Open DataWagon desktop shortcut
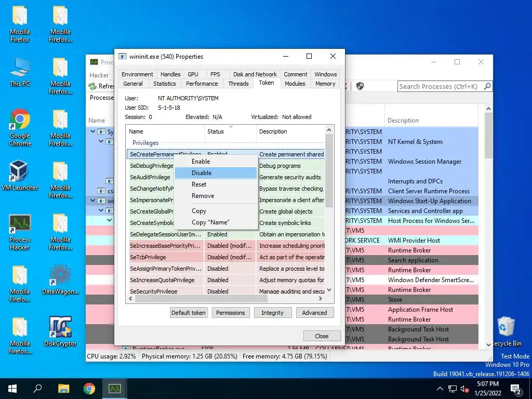This screenshot has width=532, height=399. click(60, 279)
